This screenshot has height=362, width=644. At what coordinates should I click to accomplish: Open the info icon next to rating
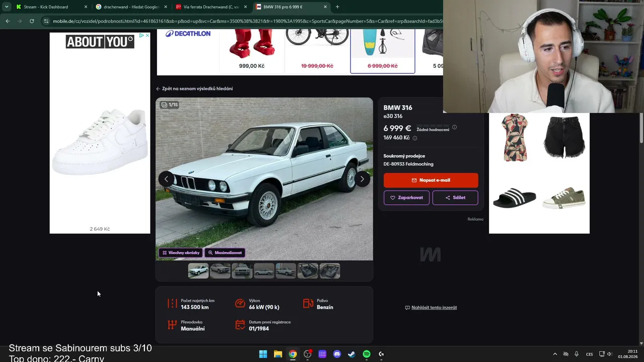click(454, 127)
